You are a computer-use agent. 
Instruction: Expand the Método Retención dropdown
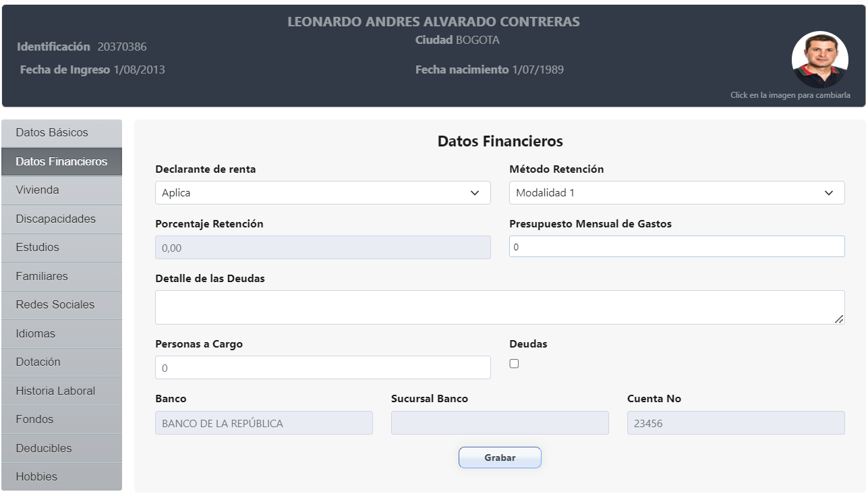click(676, 192)
